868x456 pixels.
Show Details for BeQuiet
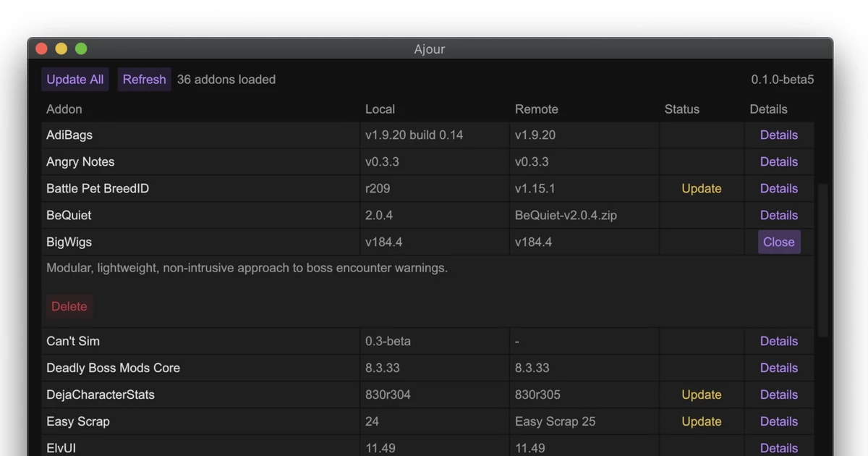click(x=779, y=215)
